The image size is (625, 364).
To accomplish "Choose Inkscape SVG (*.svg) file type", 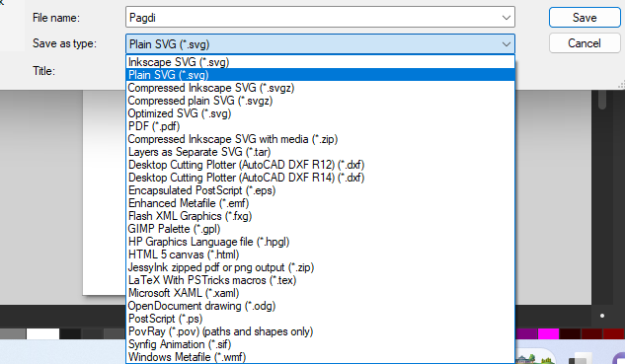I will (320, 62).
